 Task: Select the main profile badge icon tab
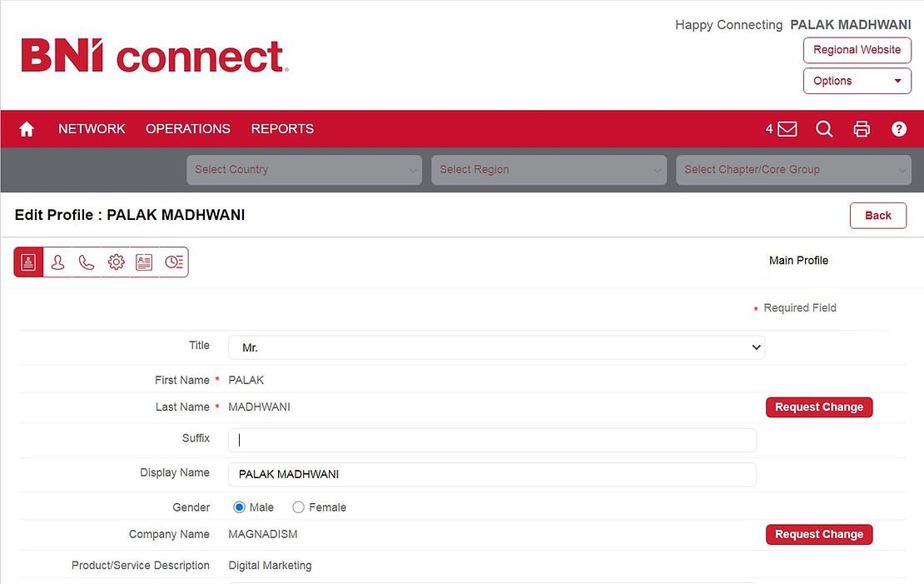29,262
